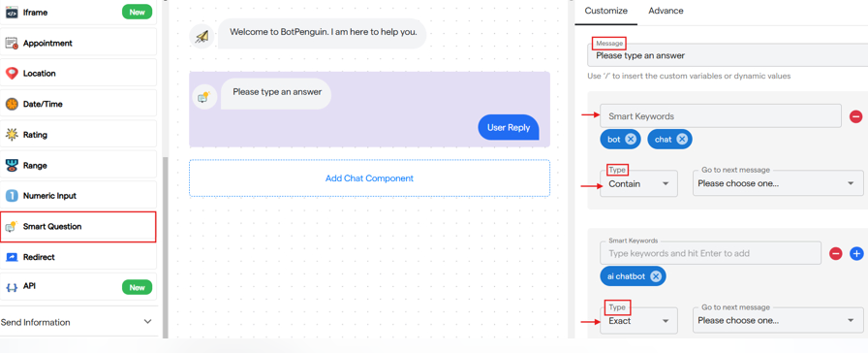Click the red minus beside first Smart Keywords

[x=855, y=116]
